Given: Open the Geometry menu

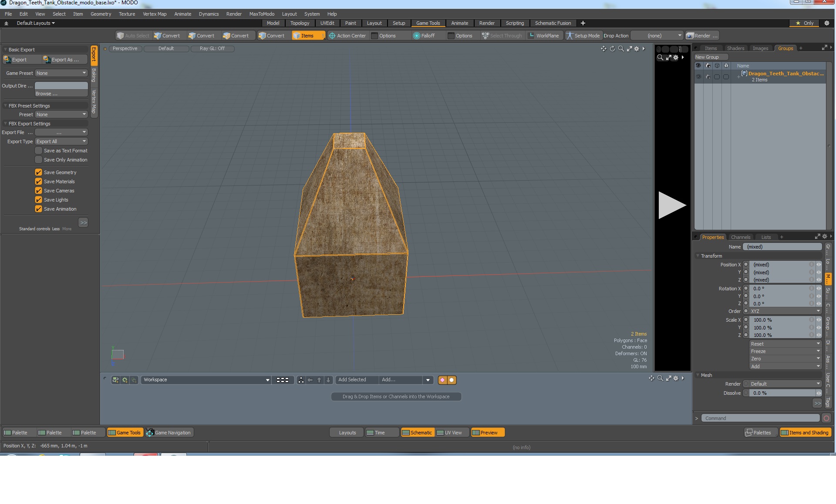Looking at the screenshot, I should (x=101, y=14).
